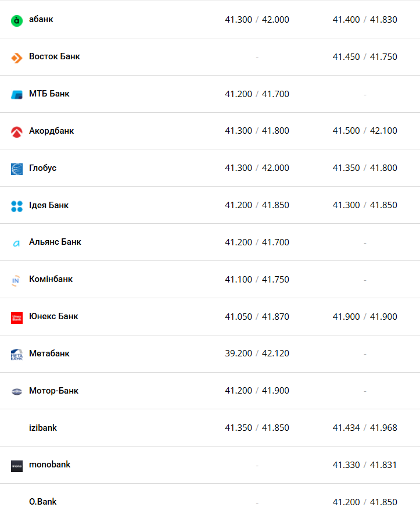Click the green абанк logo icon
This screenshot has width=420, height=518.
[17, 21]
